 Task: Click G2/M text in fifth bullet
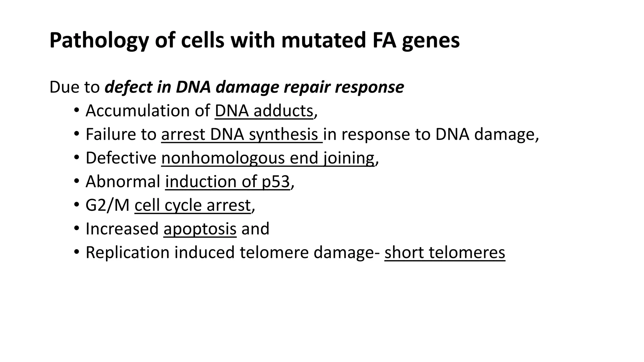click(108, 205)
